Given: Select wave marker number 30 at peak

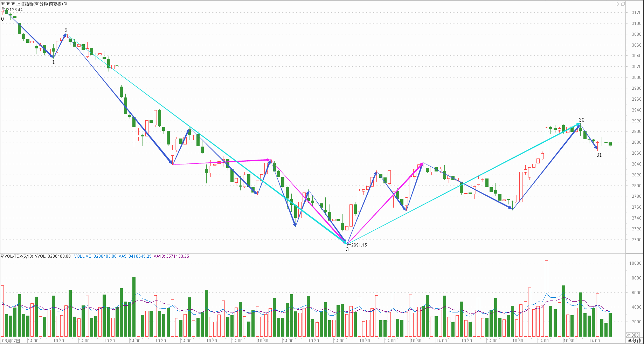Looking at the screenshot, I should pyautogui.click(x=581, y=120).
